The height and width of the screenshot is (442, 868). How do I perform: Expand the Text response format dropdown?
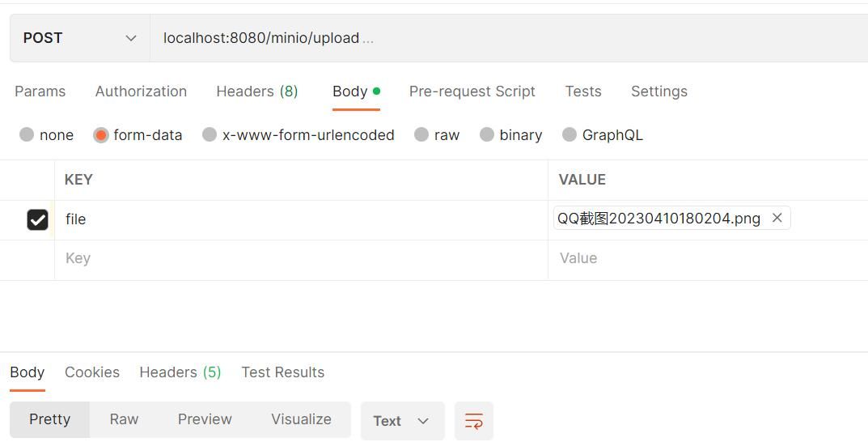tap(402, 421)
